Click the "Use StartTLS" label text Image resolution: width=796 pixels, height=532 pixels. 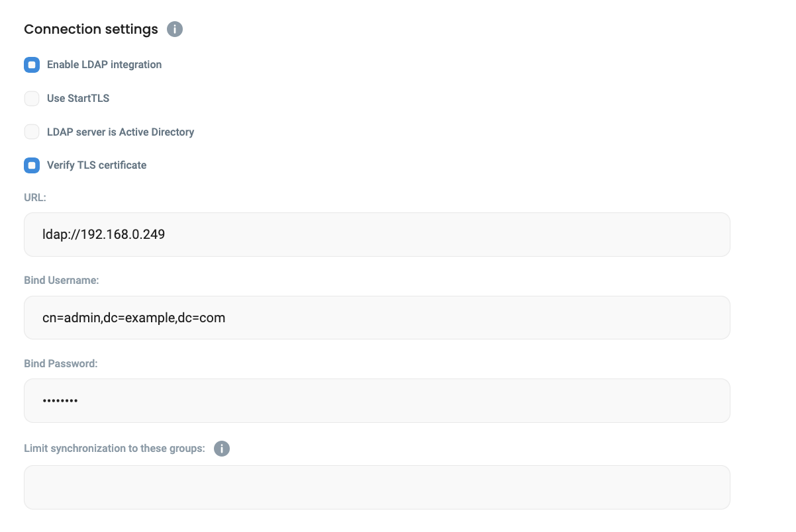(78, 99)
